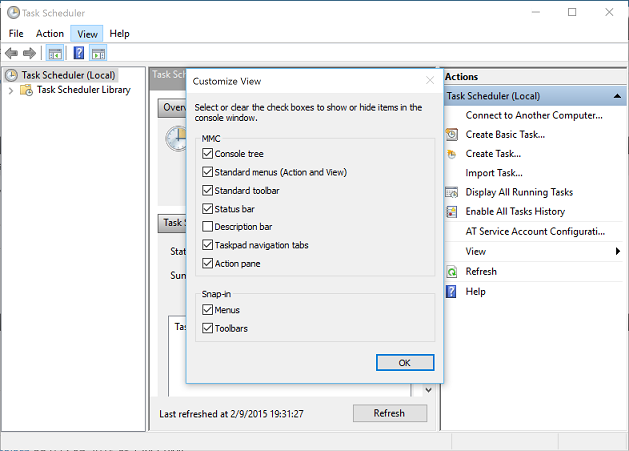The width and height of the screenshot is (629, 451).
Task: Close the Customize View dialog
Action: (430, 81)
